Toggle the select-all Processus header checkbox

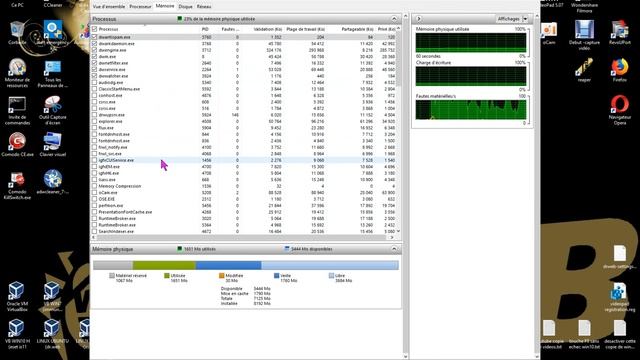[95, 29]
